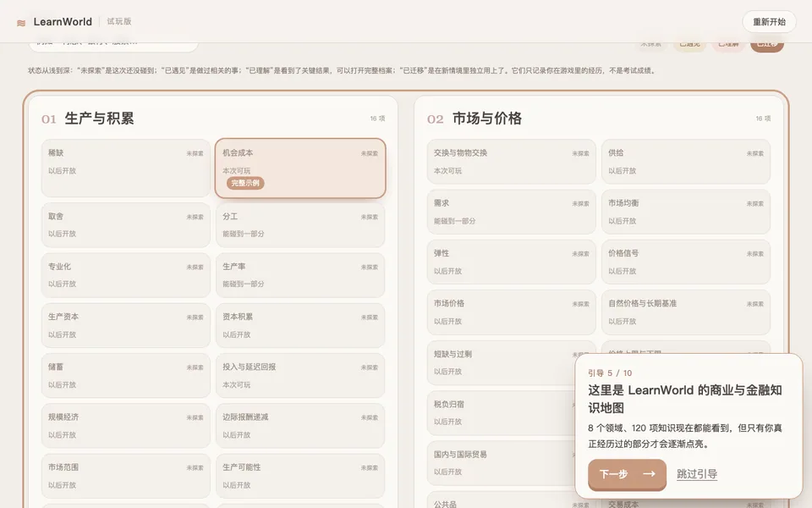
Task: Click the 重新开始 restart button
Action: pyautogui.click(x=769, y=22)
